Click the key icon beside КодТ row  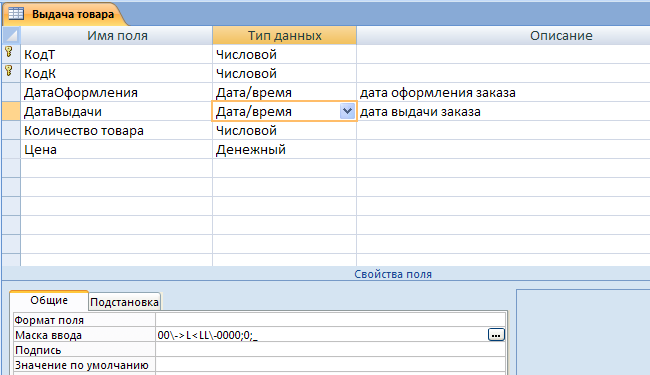click(9, 52)
